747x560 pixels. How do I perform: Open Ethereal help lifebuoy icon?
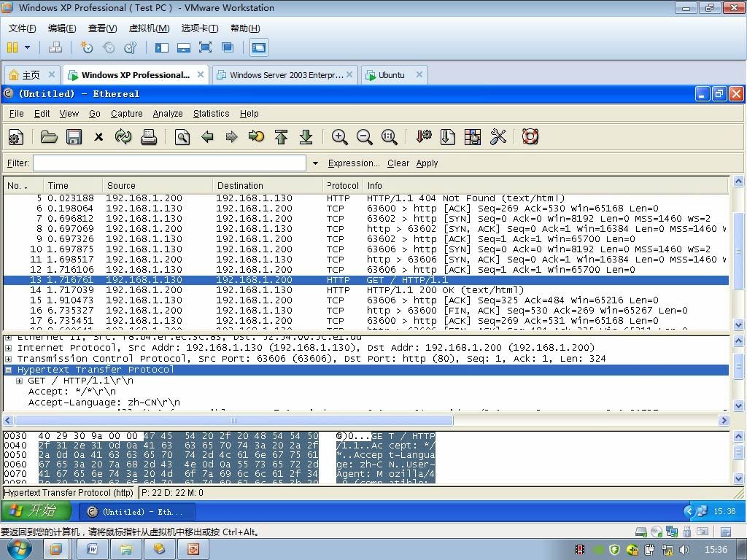[x=530, y=137]
